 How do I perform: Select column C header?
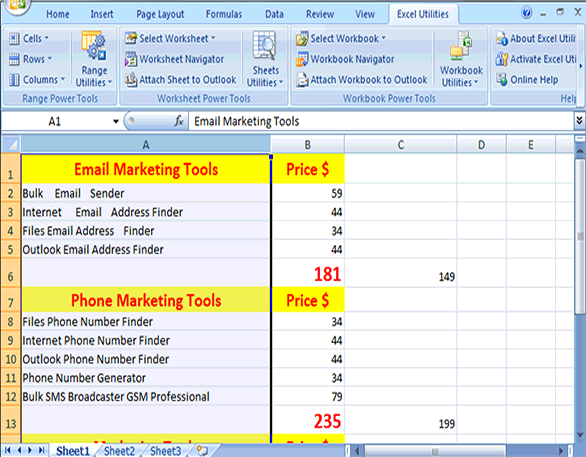coord(401,145)
